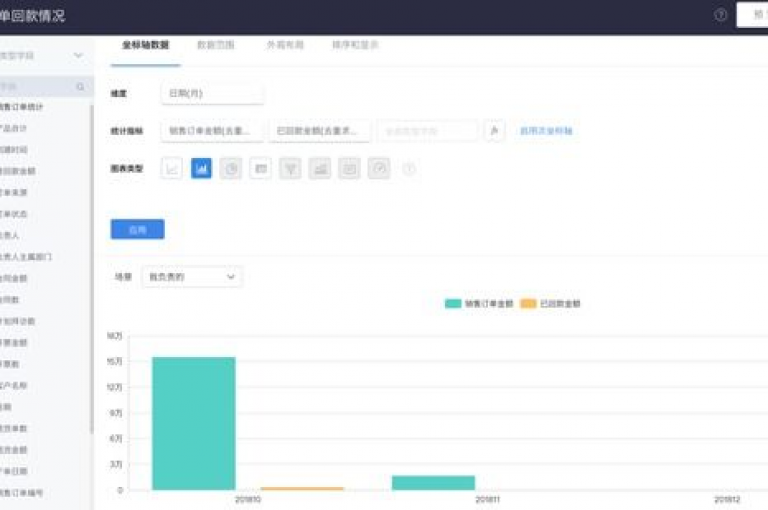Select 产品合计 in the field list
This screenshot has height=510, width=768.
coord(14,128)
